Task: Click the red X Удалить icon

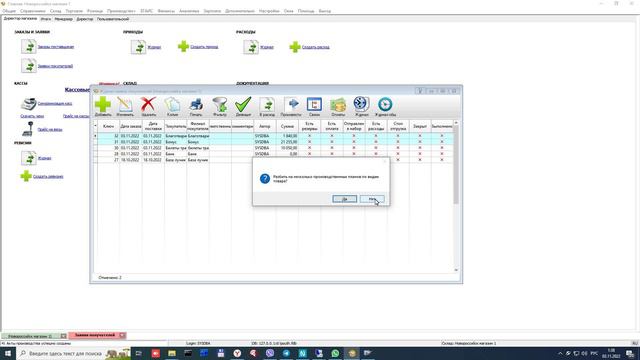Action: (148, 104)
